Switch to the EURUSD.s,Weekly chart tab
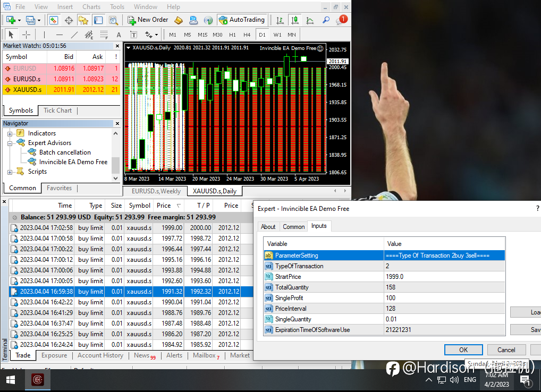Viewport: 541px width, 392px height. (156, 191)
